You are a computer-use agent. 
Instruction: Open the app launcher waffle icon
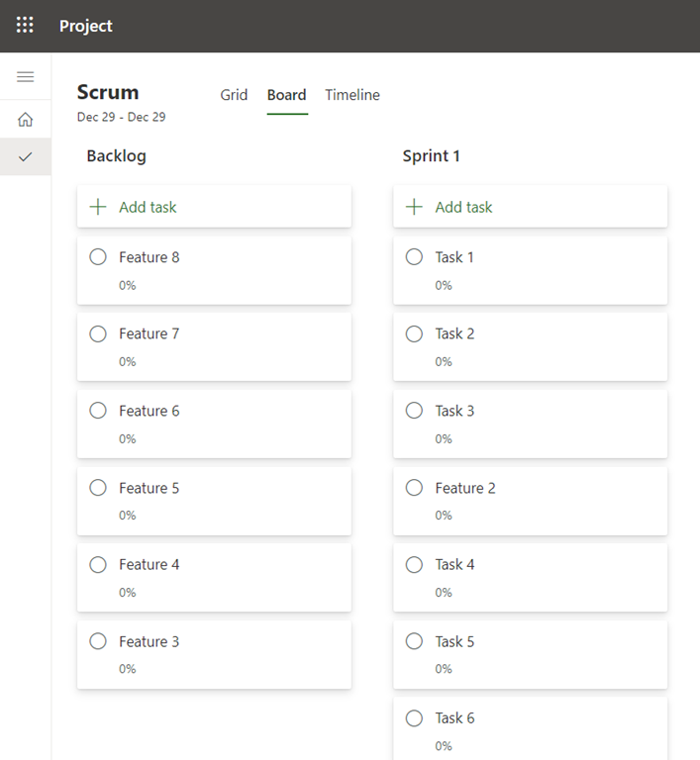26,26
